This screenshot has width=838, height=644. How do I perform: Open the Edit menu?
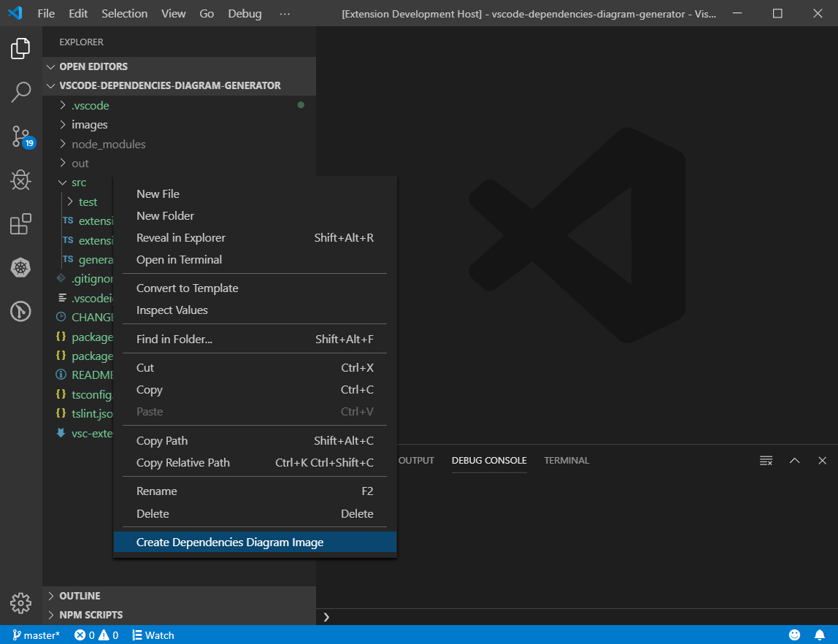[78, 13]
